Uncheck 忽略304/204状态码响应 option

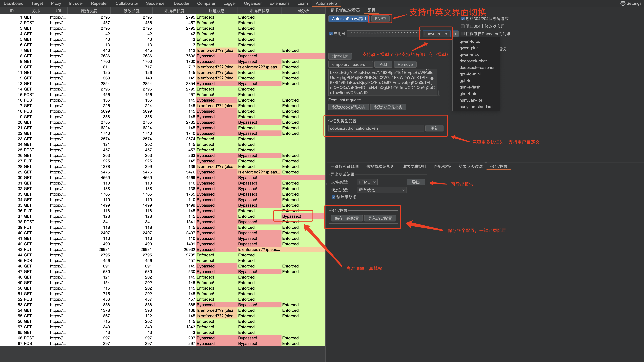click(x=463, y=19)
